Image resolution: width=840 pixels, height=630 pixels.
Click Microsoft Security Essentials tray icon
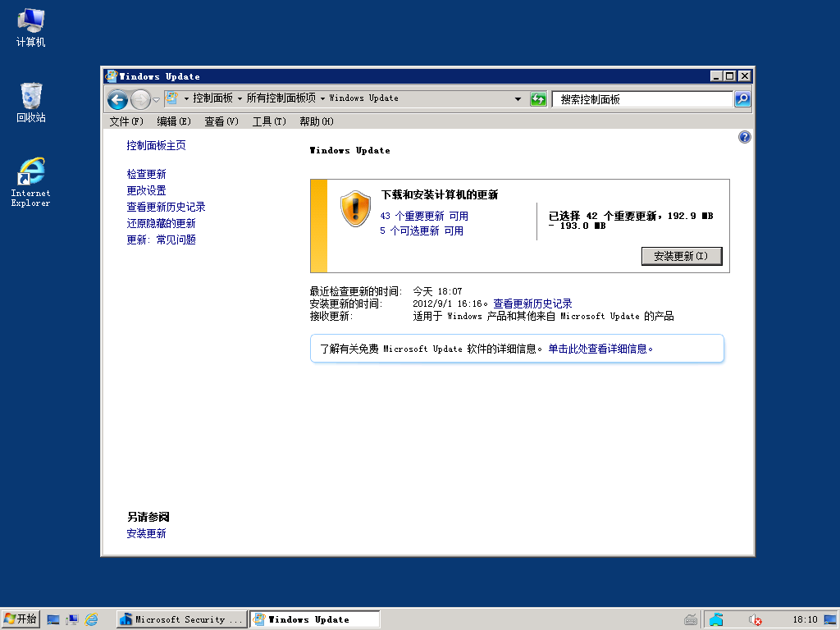pos(716,620)
